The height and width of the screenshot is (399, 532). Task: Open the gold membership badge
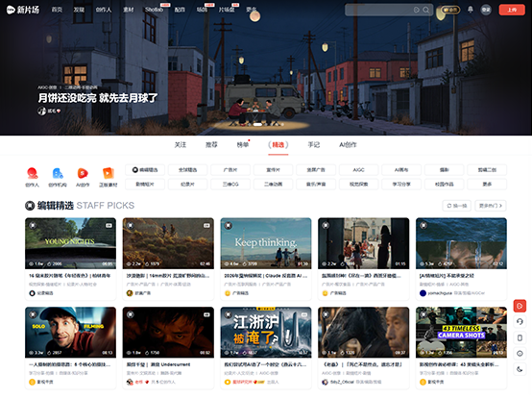coord(450,10)
